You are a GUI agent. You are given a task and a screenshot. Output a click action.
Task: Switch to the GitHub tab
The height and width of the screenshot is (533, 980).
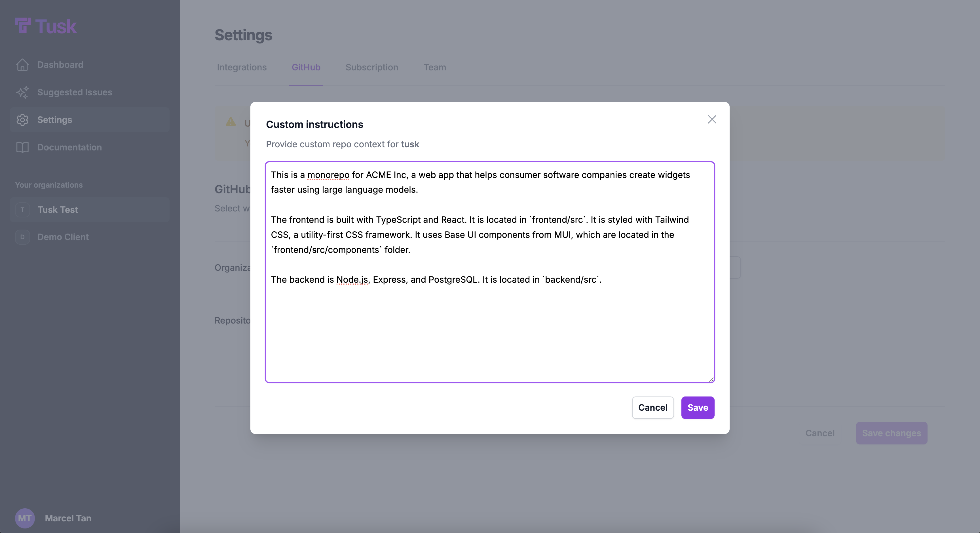pos(306,67)
